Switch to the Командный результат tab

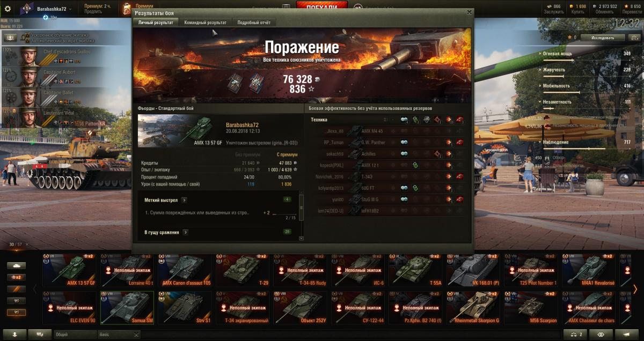pyautogui.click(x=205, y=23)
